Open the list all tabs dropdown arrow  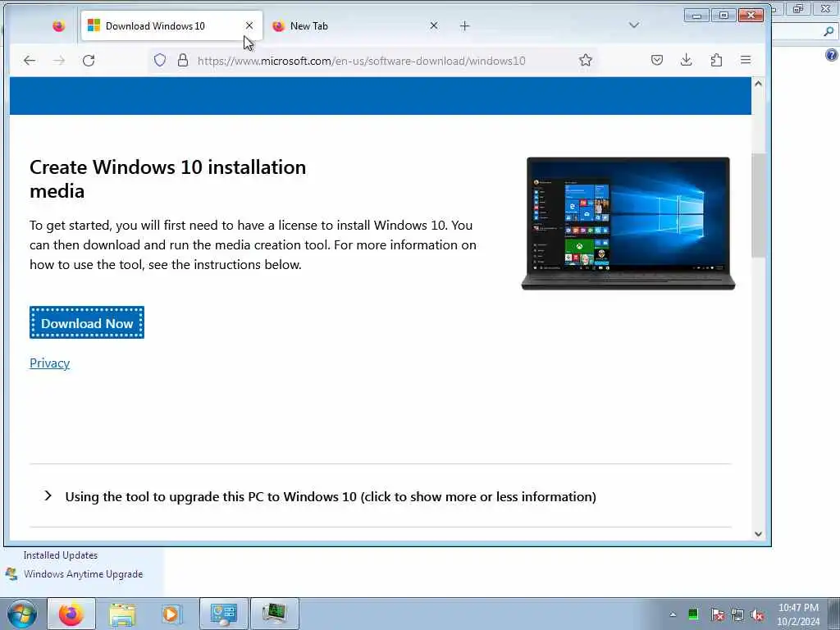coord(634,25)
